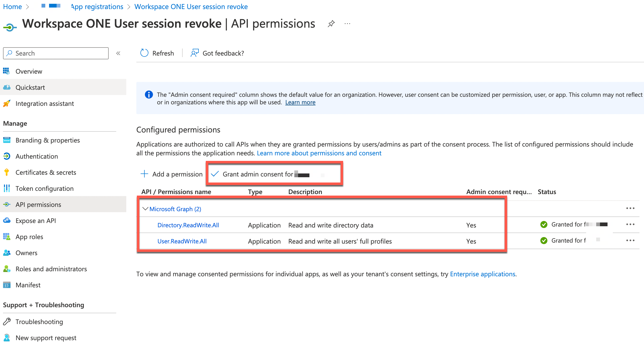Click the Directory.ReadWrite.All permission link
This screenshot has width=644, height=362.
click(188, 225)
